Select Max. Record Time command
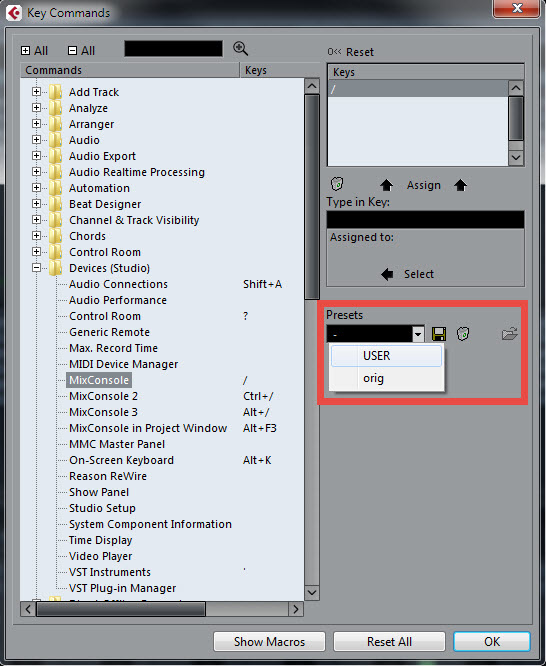The image size is (546, 666). coord(113,348)
